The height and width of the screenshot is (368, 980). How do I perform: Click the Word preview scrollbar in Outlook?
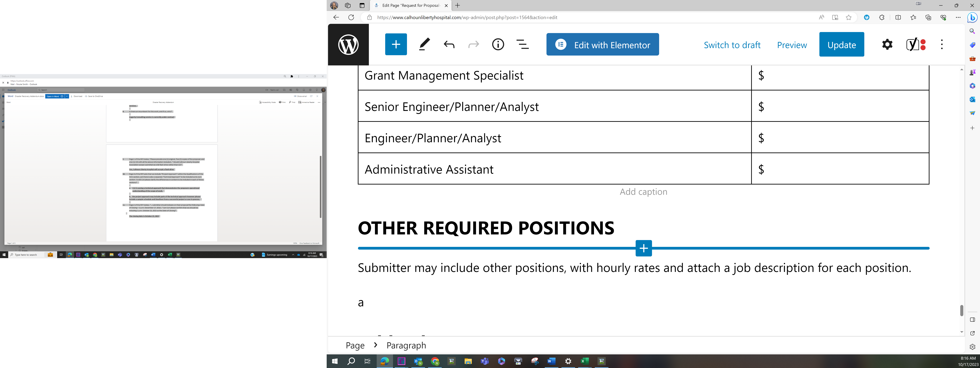point(321,187)
